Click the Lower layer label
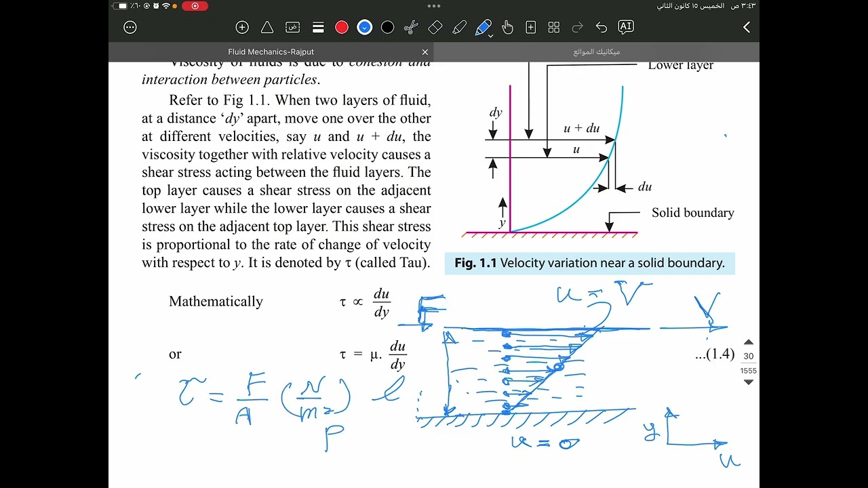868x488 pixels. [681, 65]
